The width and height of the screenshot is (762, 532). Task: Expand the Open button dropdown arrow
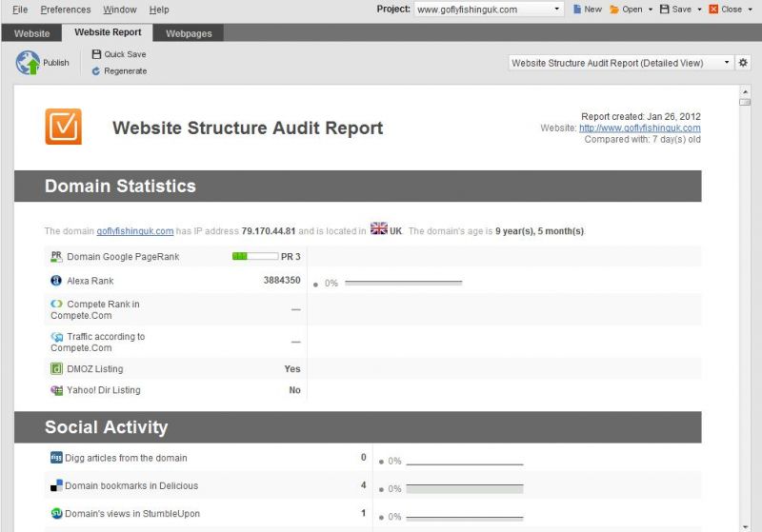651,10
